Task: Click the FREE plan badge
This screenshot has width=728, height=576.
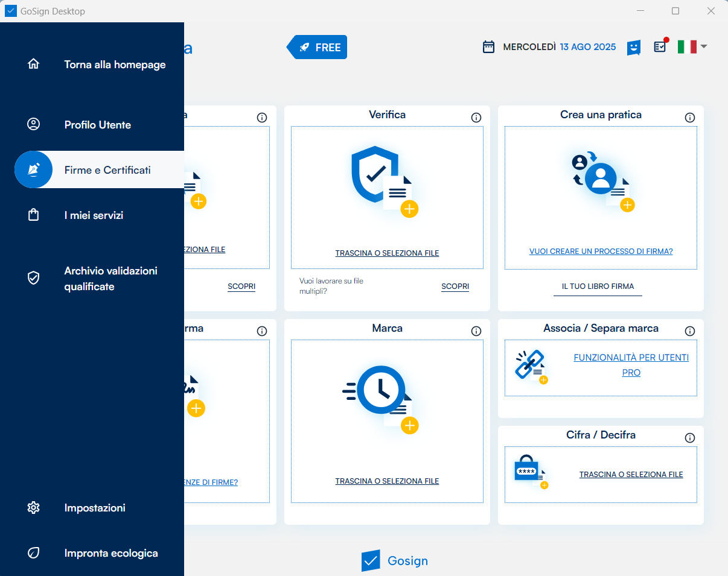Action: tap(318, 47)
